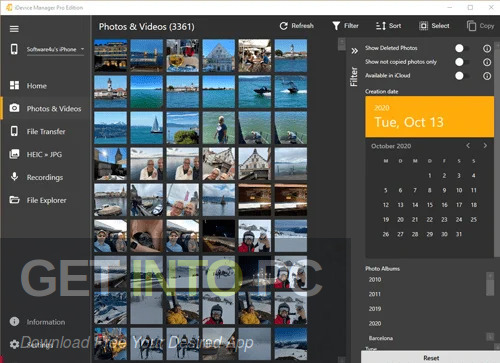This screenshot has width=500, height=363.
Task: Go to Home page
Action: click(x=37, y=86)
